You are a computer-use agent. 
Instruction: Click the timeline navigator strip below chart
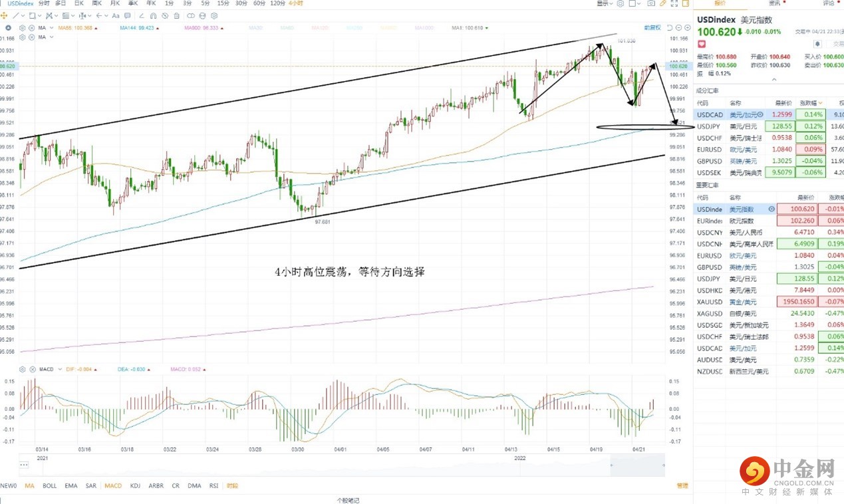coord(333,466)
